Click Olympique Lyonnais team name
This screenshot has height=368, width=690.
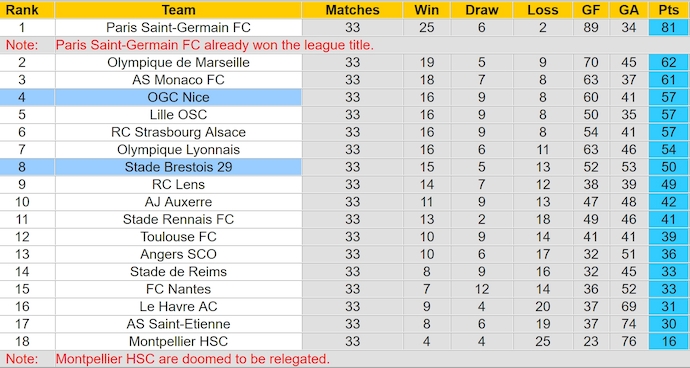[178, 150]
